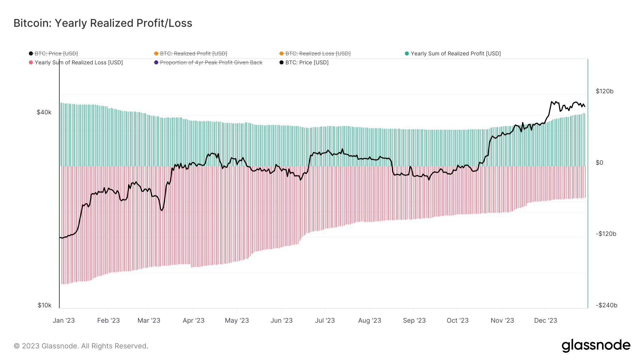Viewport: 644px width, 362px height.
Task: Click the green Yearly Sum of Realized Profit legend dot
Action: pos(407,54)
